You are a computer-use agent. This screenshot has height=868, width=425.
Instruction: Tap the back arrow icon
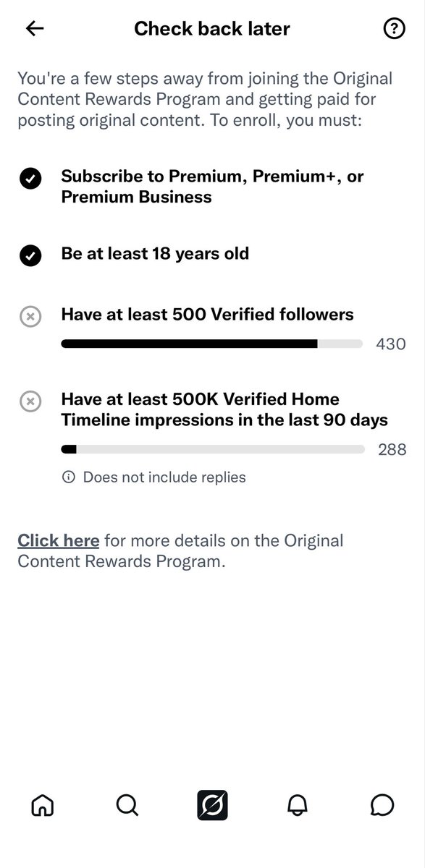[x=35, y=28]
